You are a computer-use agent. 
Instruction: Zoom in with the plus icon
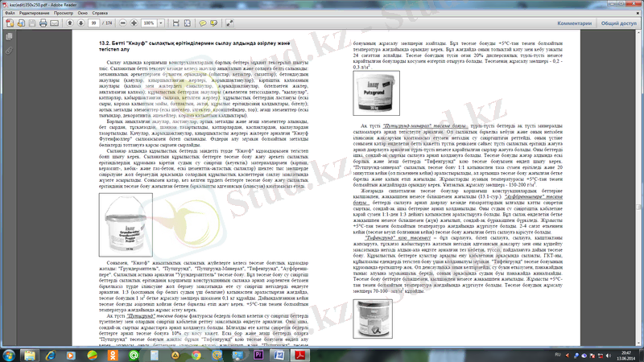point(134,23)
